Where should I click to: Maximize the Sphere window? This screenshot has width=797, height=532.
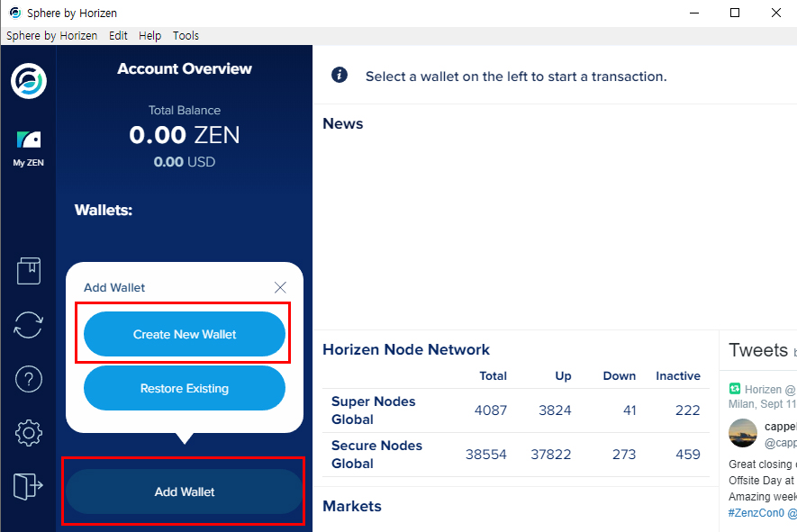click(x=735, y=13)
